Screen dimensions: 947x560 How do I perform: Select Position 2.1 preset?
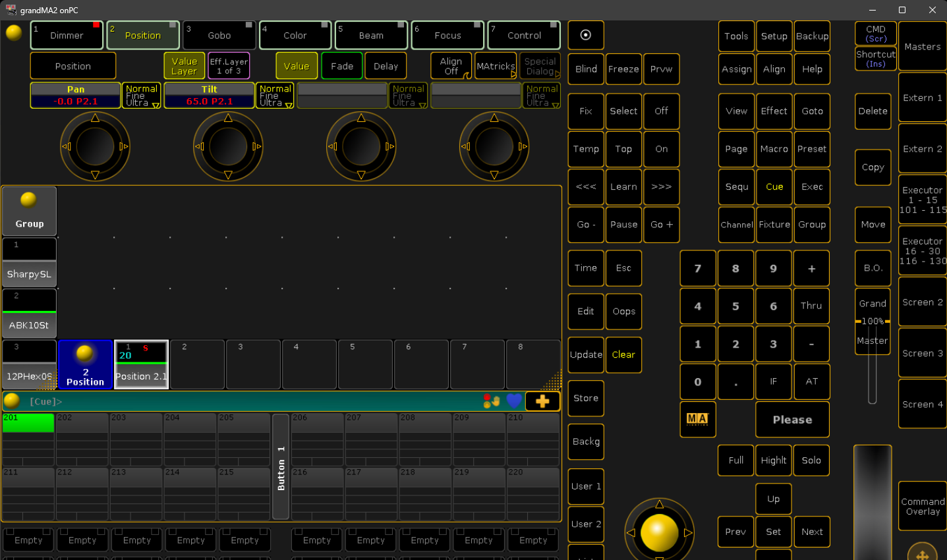pos(142,364)
